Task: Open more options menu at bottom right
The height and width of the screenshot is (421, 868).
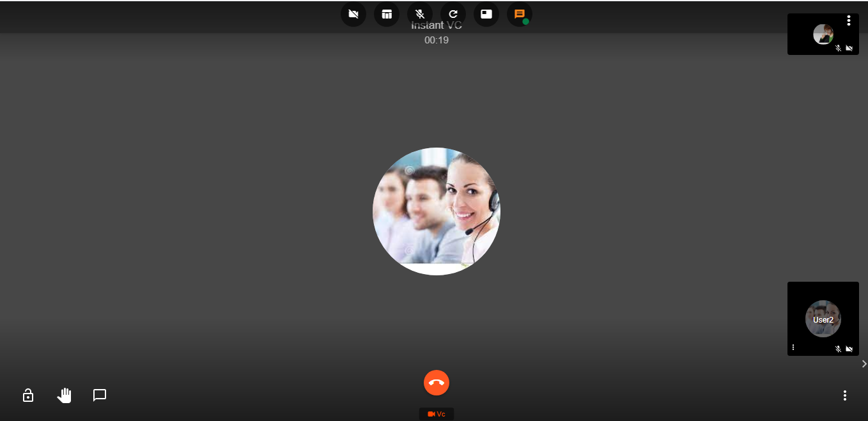Action: point(845,395)
